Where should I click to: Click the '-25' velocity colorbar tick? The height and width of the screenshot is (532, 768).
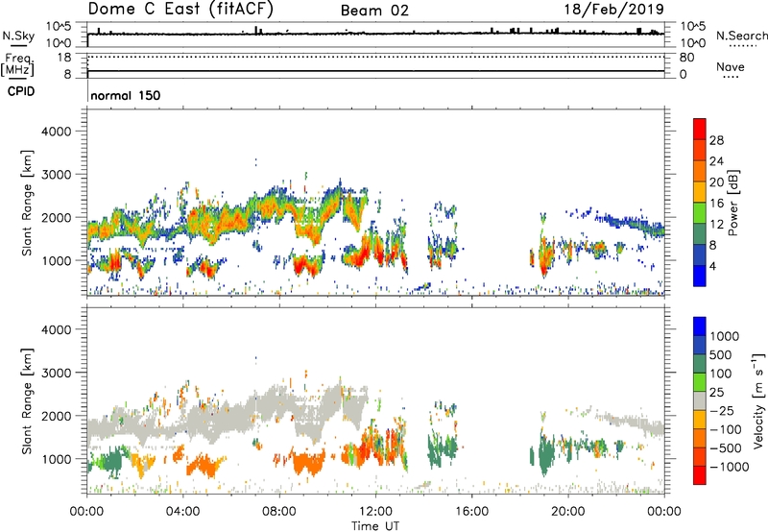[722, 411]
